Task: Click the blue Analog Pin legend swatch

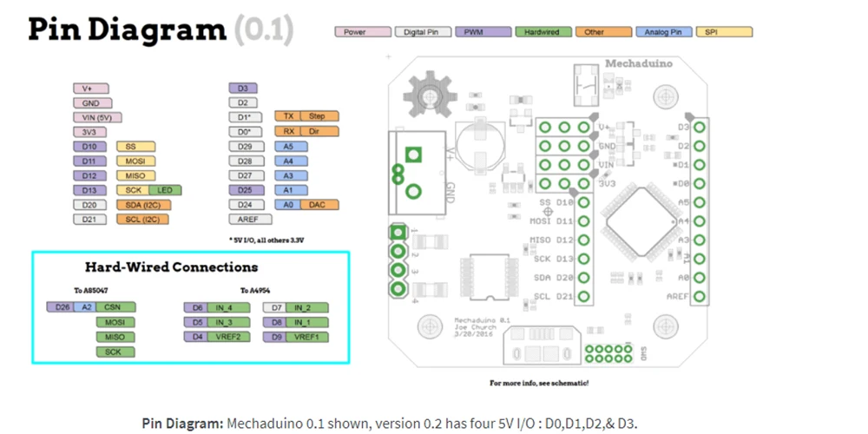Action: click(664, 32)
